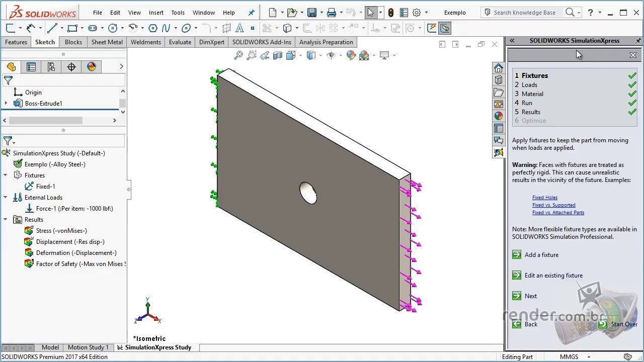This screenshot has height=362, width=644.
Task: Select the Corner Rectangle tool
Action: click(x=72, y=28)
